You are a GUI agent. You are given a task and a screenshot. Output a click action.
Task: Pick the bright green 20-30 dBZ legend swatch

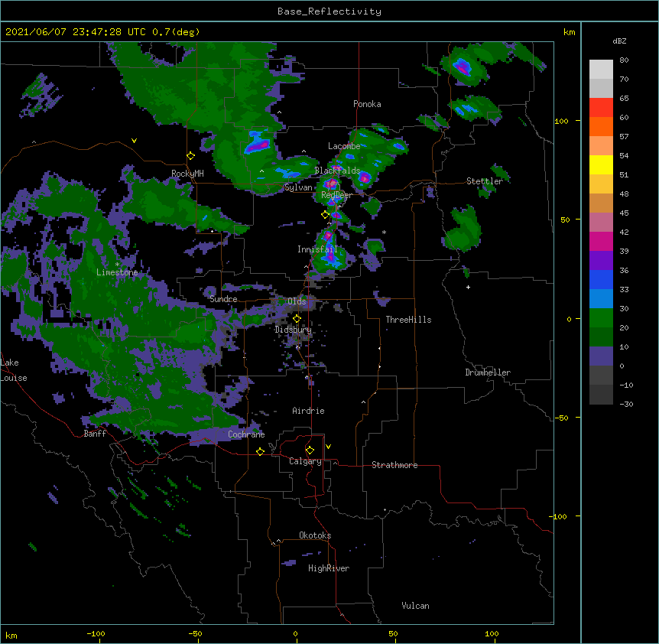point(601,318)
